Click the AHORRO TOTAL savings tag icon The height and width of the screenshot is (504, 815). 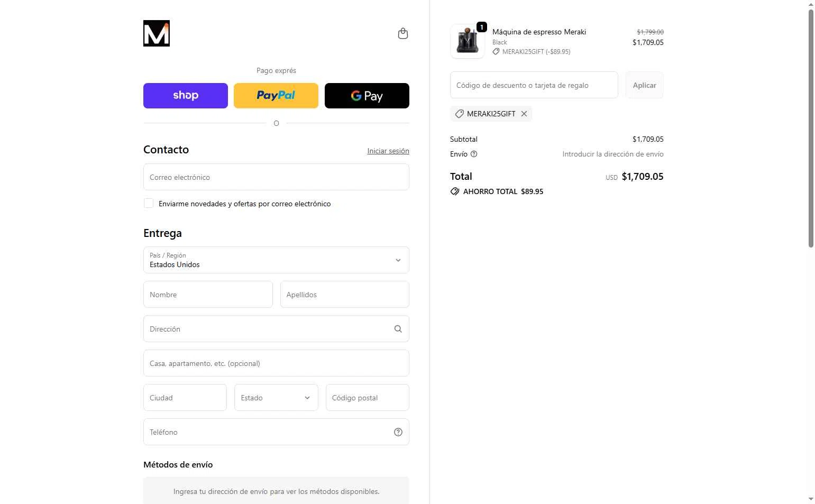(455, 191)
